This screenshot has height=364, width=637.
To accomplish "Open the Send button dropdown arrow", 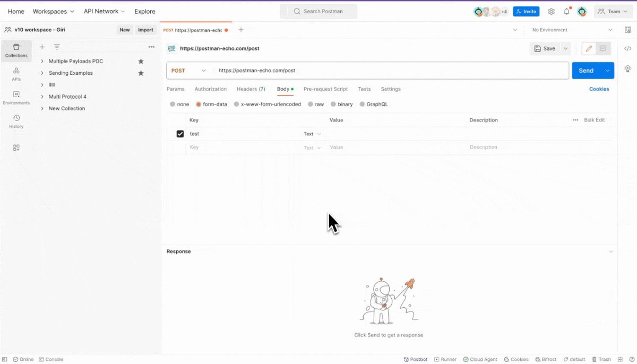I will (607, 71).
